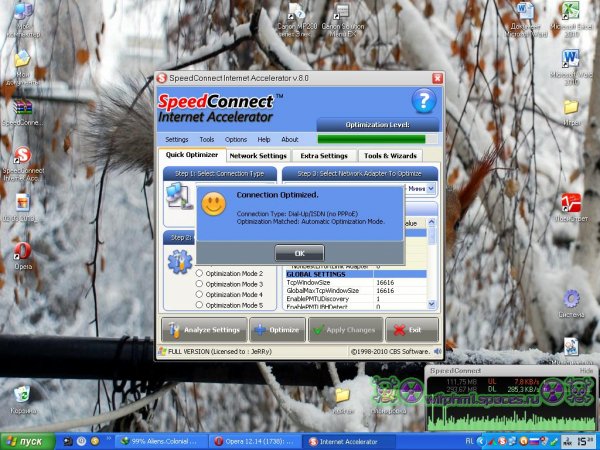Viewport: 600px width, 450px height.
Task: Click the SpeedConnect S tray icon
Action: (502, 442)
